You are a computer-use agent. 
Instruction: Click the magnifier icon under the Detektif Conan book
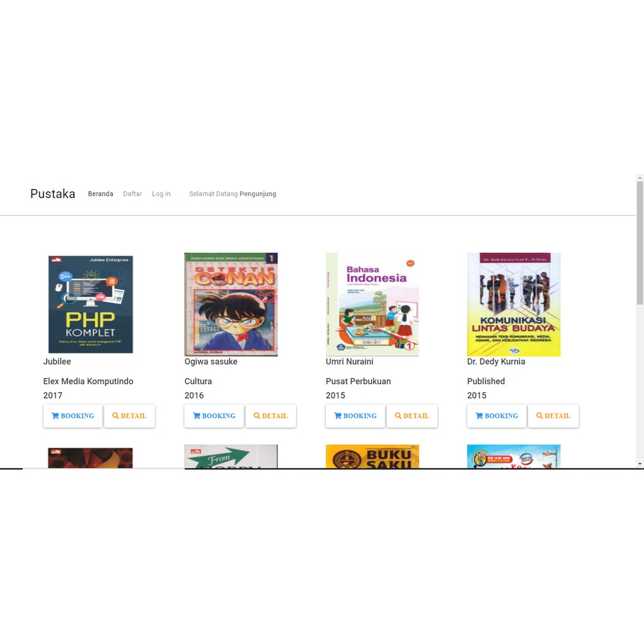coord(257,416)
